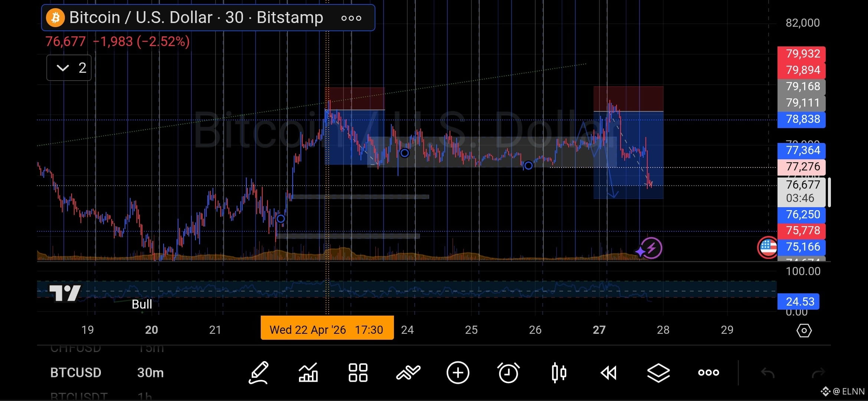Viewport: 868px width, 401px height.
Task: Tap the US flag economic event icon
Action: [767, 247]
